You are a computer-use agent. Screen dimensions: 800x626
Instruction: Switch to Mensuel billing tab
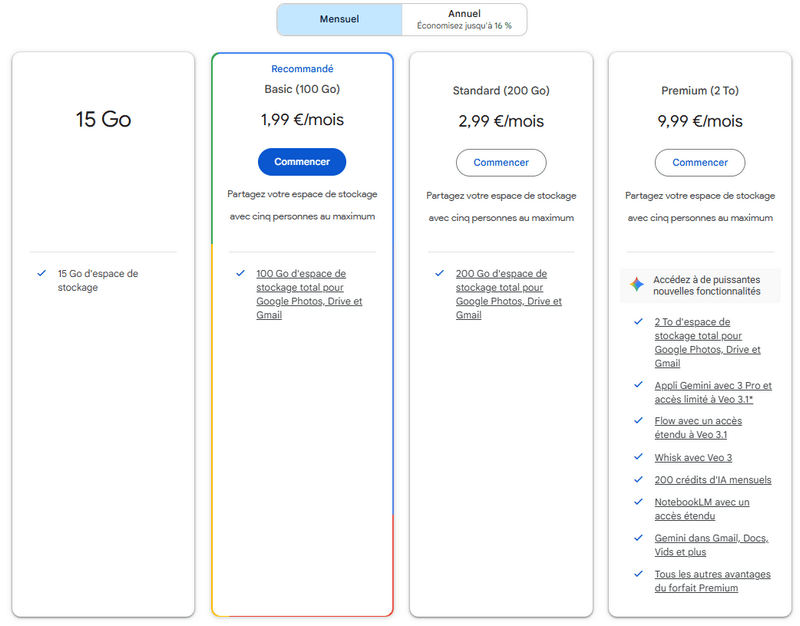tap(339, 19)
